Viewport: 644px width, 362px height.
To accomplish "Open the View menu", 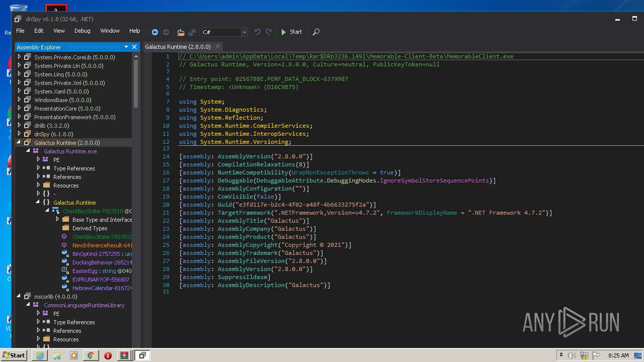I will click(59, 31).
